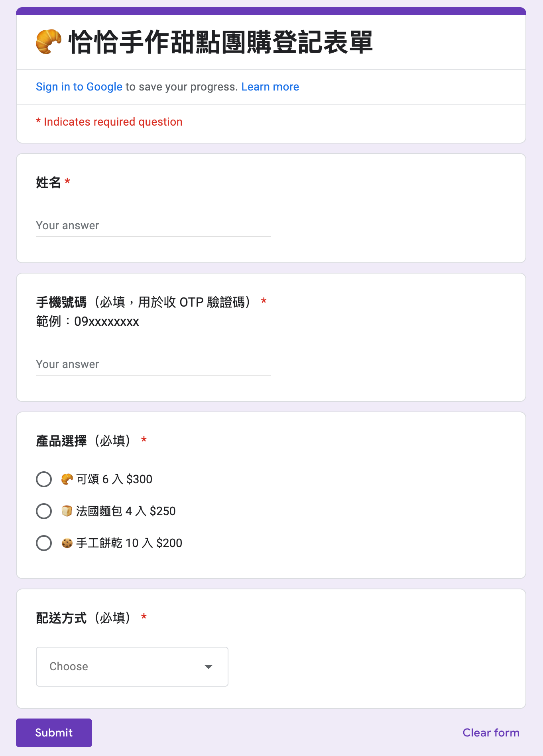Click the cookie icon beside 手工餅乾 option
The width and height of the screenshot is (543, 756).
[x=67, y=543]
